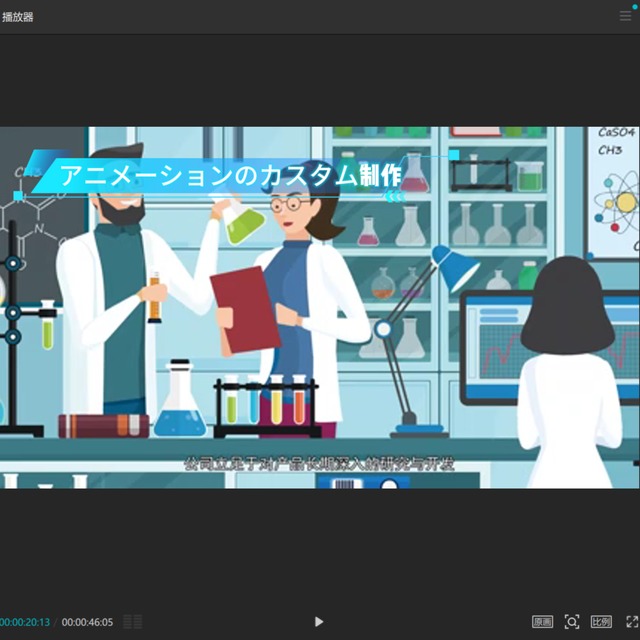Image resolution: width=640 pixels, height=640 pixels.
Task: Select the Chinese subtitle at frame bottom
Action: coord(320,464)
